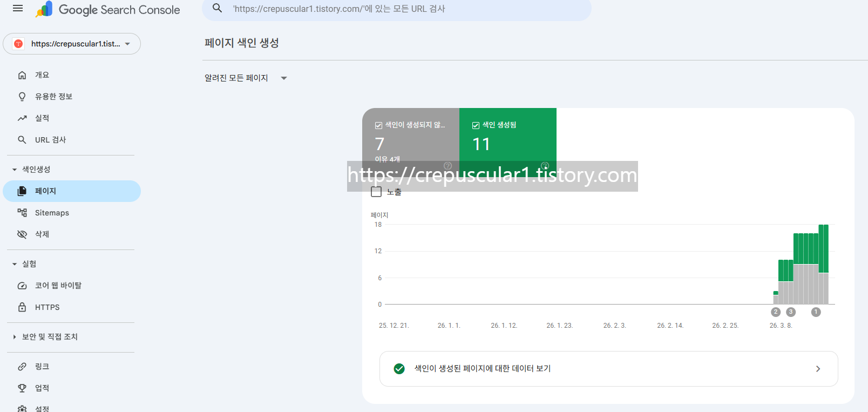Open URL 검사 from sidebar

coord(72,140)
